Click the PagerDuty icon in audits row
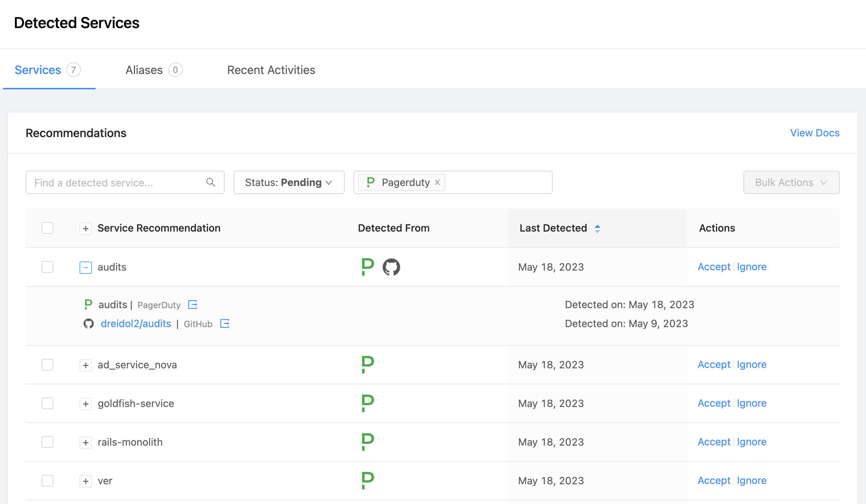The width and height of the screenshot is (866, 504). coord(367,267)
